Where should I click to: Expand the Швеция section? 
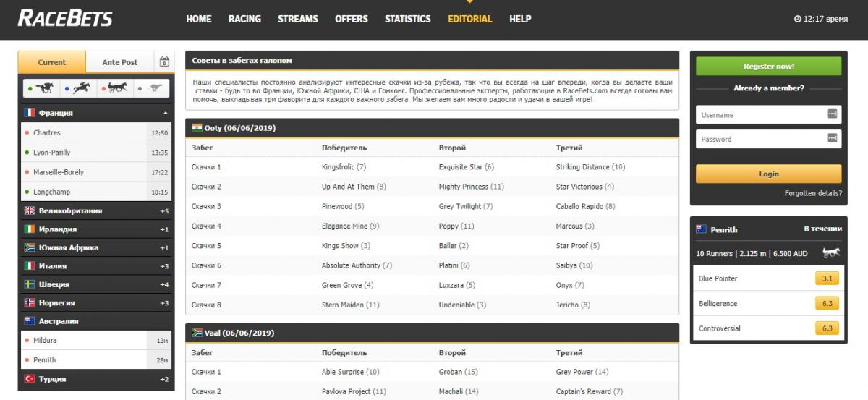point(96,284)
